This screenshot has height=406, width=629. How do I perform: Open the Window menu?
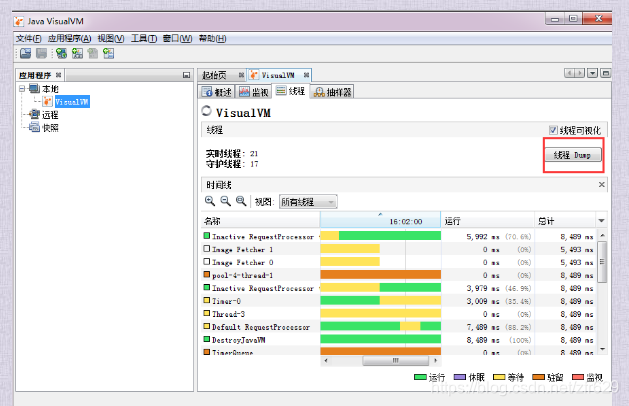[177, 39]
